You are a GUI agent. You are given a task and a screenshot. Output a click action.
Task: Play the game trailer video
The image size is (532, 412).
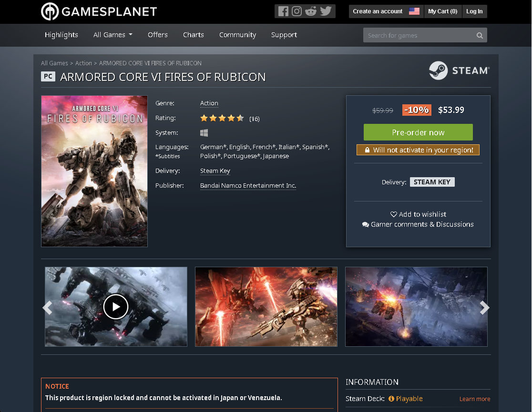pyautogui.click(x=116, y=307)
